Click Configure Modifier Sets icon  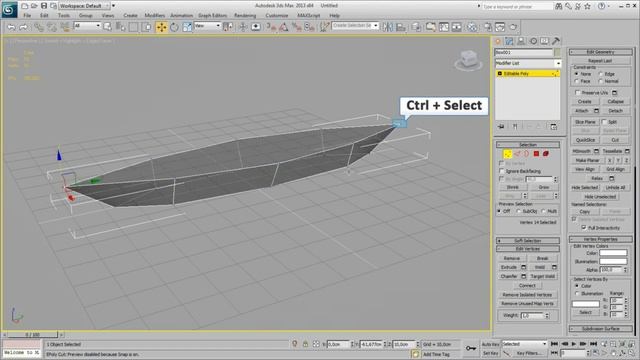tap(553, 127)
